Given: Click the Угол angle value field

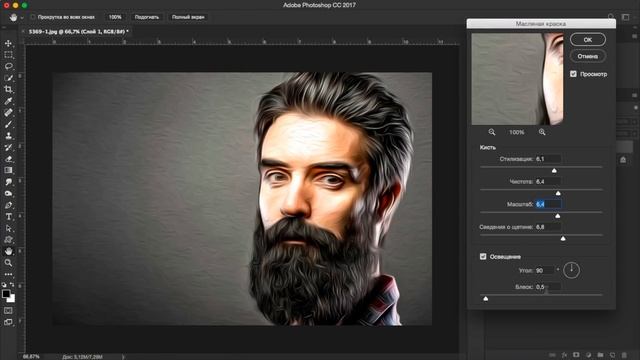Looking at the screenshot, I should pyautogui.click(x=545, y=270).
